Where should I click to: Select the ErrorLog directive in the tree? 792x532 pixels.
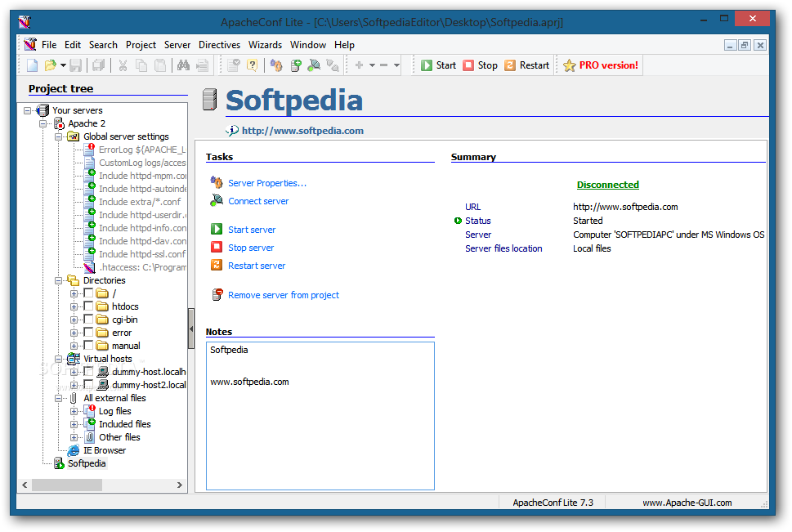pos(142,150)
